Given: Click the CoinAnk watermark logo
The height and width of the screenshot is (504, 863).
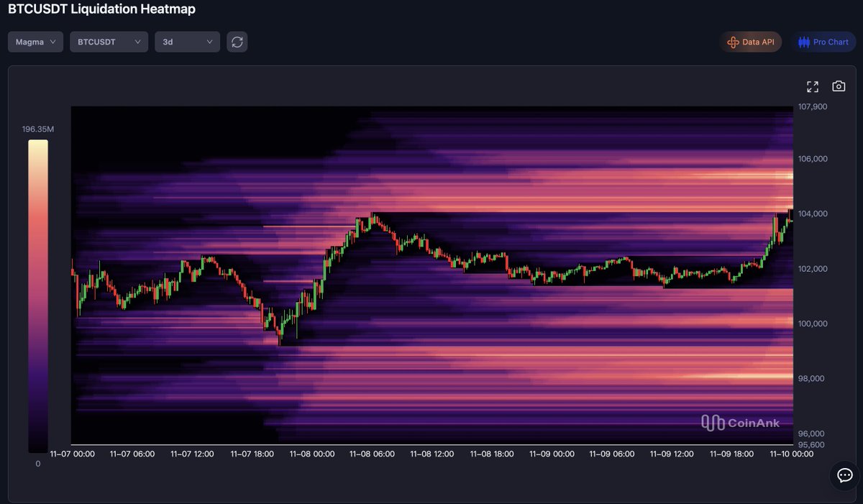Looking at the screenshot, I should [741, 423].
